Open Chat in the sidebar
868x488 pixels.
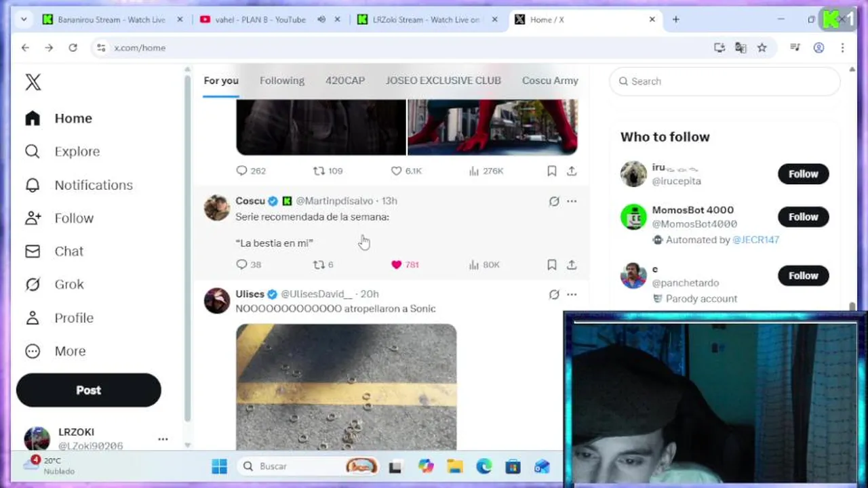click(x=54, y=251)
